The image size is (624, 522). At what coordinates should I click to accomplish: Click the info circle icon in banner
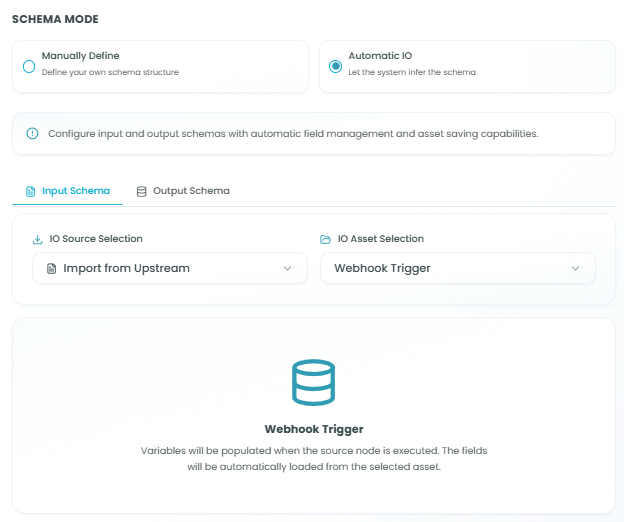point(32,134)
